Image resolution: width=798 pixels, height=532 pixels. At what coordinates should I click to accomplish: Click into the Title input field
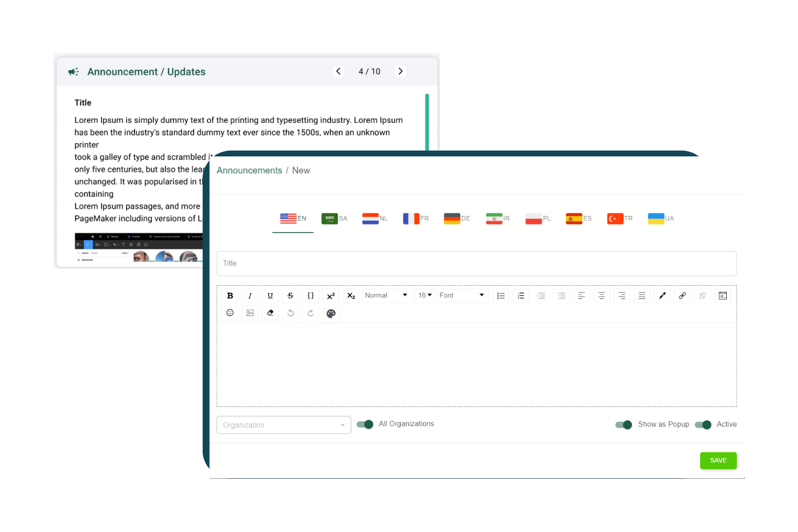(477, 263)
